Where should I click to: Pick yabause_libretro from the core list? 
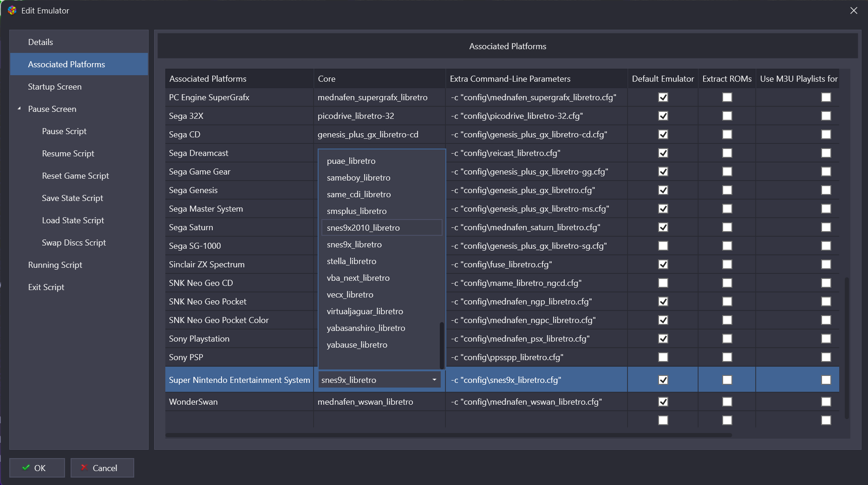point(357,345)
